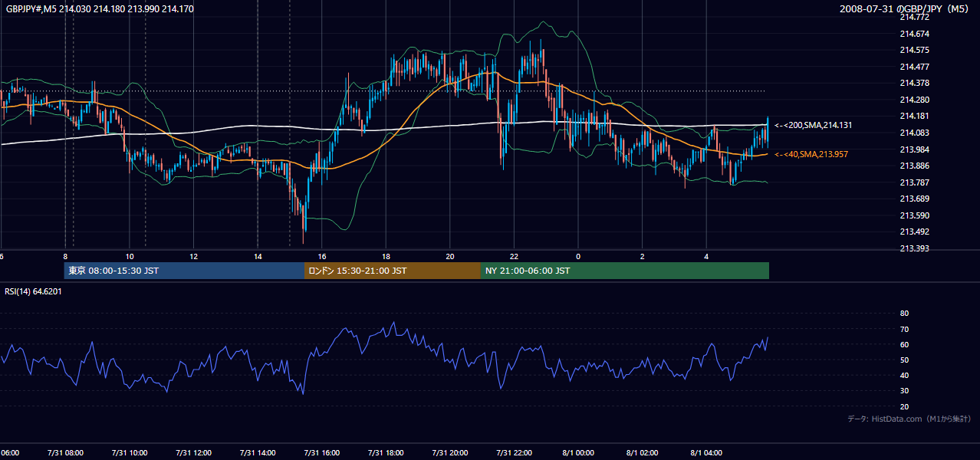This screenshot has width=980, height=460.
Task: Click price axis label 214.477
Action: pos(914,67)
